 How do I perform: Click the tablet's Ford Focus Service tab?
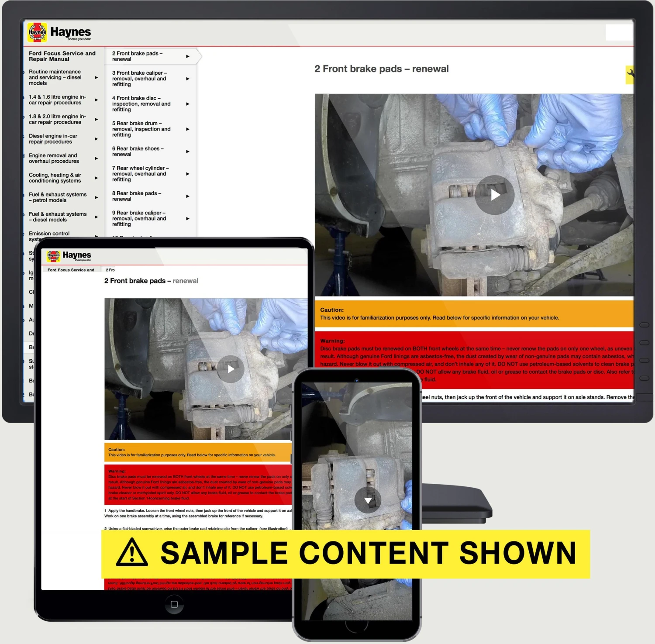coord(71,270)
